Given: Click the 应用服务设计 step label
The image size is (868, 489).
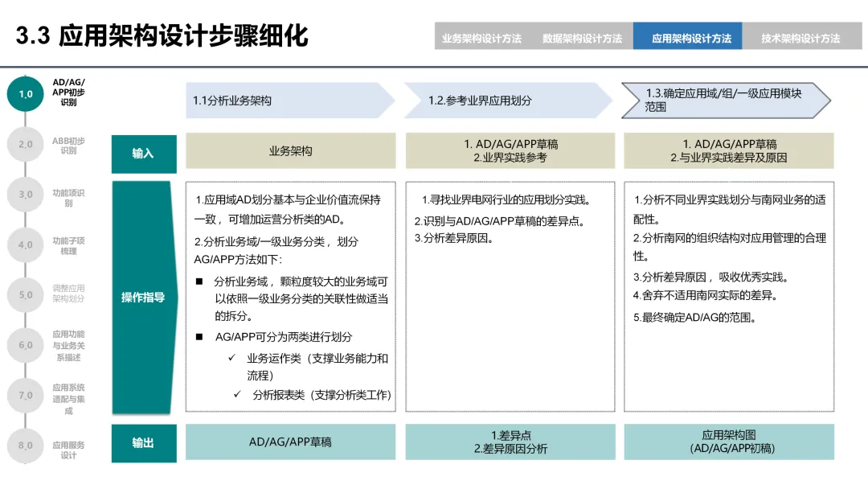Looking at the screenshot, I should 68,450.
